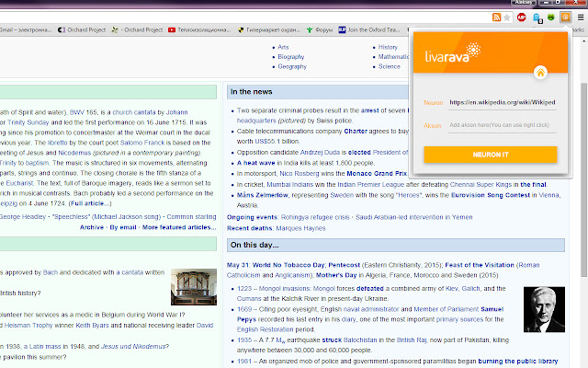The width and height of the screenshot is (588, 368).
Task: Open the Форум bookmark
Action: (317, 29)
